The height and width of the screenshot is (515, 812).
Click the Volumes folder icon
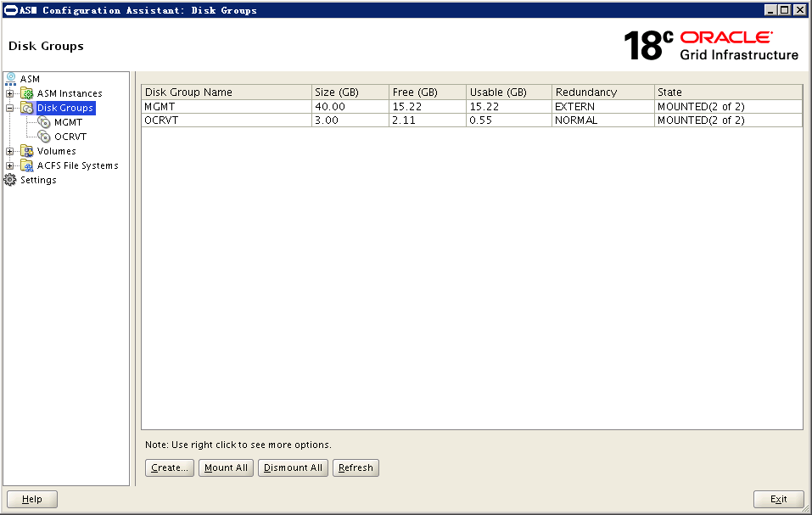27,151
